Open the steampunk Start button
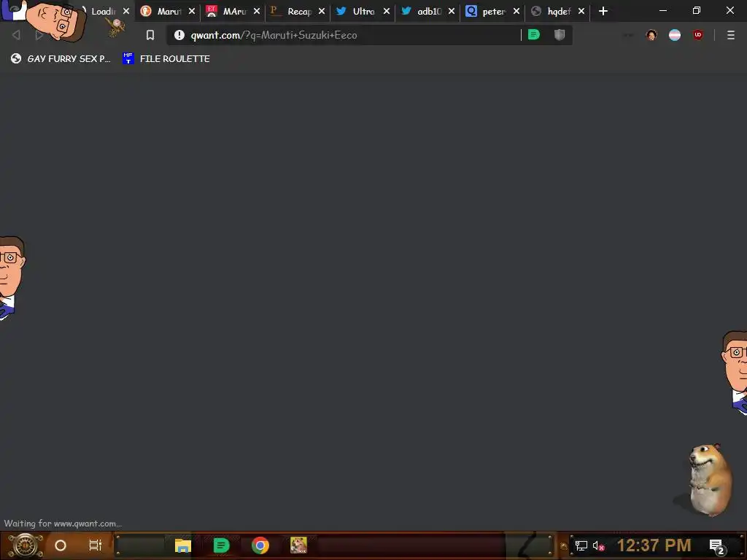This screenshot has height=560, width=747. point(25,545)
